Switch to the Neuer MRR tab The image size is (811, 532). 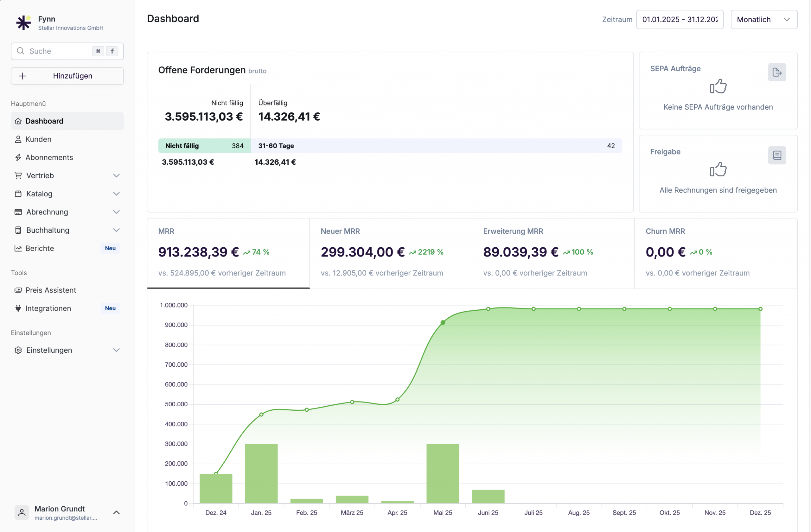pos(390,253)
